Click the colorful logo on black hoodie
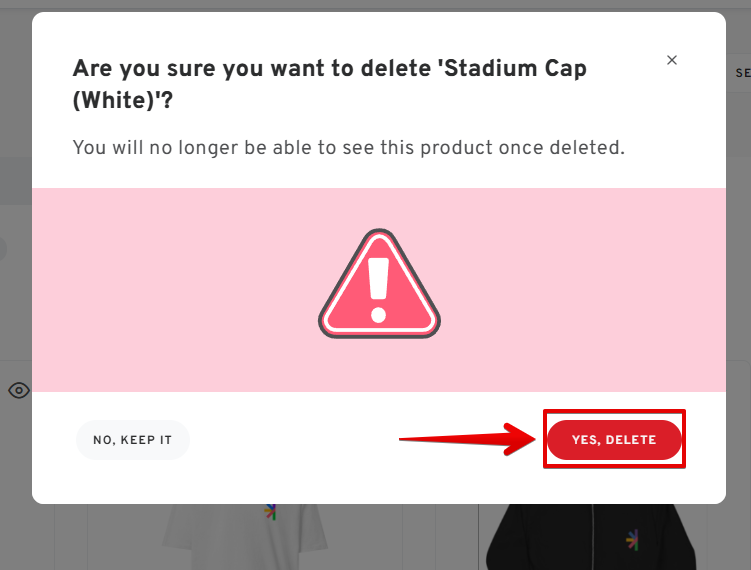This screenshot has width=751, height=570. (x=632, y=540)
